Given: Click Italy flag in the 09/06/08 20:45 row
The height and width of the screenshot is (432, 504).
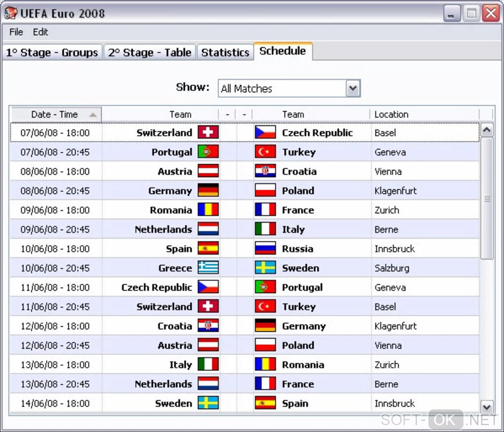Looking at the screenshot, I should (265, 229).
